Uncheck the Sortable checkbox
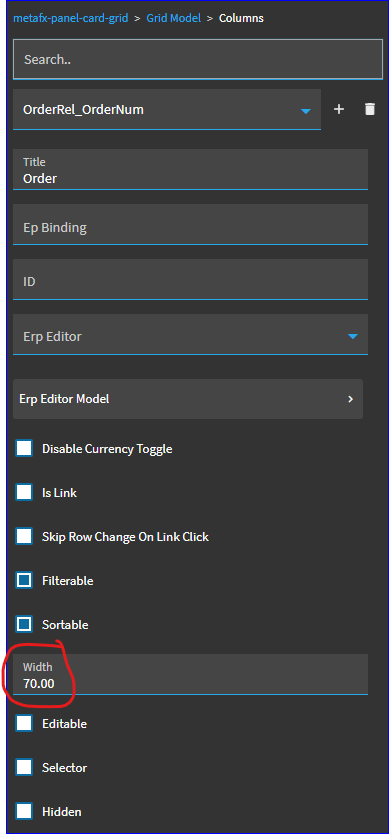The height and width of the screenshot is (834, 389). (x=24, y=624)
